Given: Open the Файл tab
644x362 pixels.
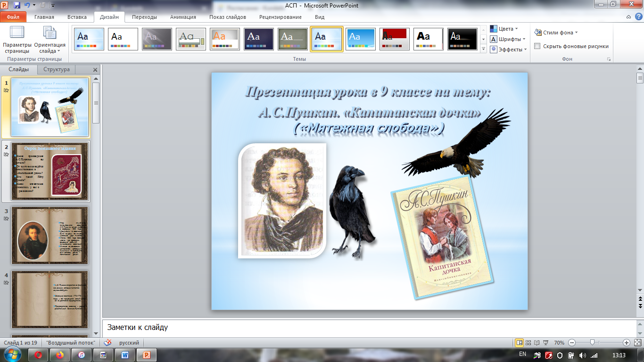Looking at the screenshot, I should 13,17.
